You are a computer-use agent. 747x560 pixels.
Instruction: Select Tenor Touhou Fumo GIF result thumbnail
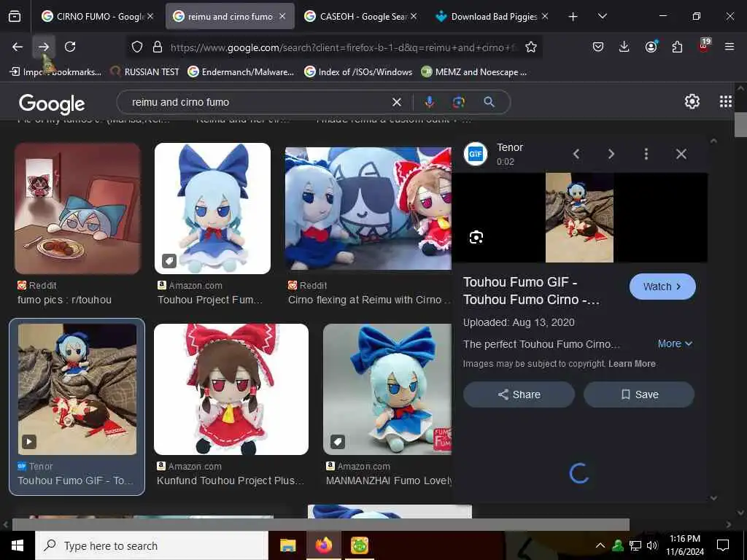point(77,389)
